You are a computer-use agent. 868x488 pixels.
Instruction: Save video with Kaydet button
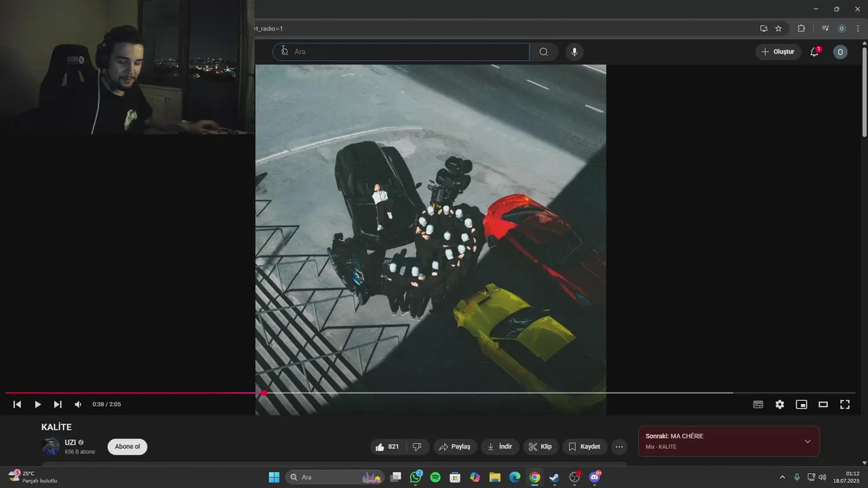pyautogui.click(x=585, y=447)
